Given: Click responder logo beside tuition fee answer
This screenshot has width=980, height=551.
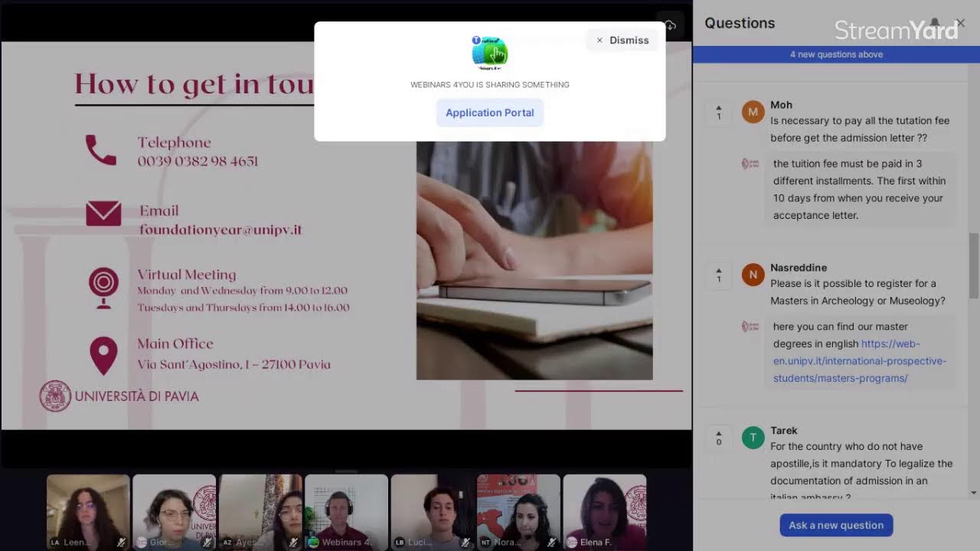Looking at the screenshot, I should point(750,164).
